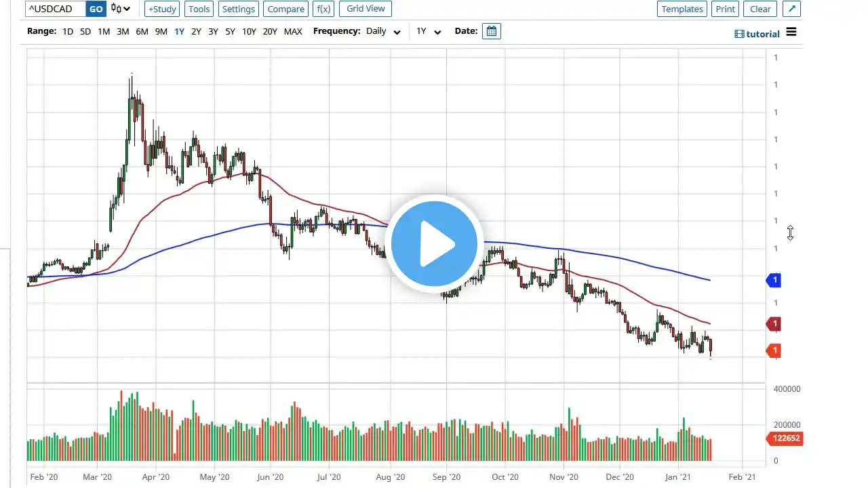Click the ^USDCAD symbol input field
This screenshot has width=868, height=488.
pos(56,9)
